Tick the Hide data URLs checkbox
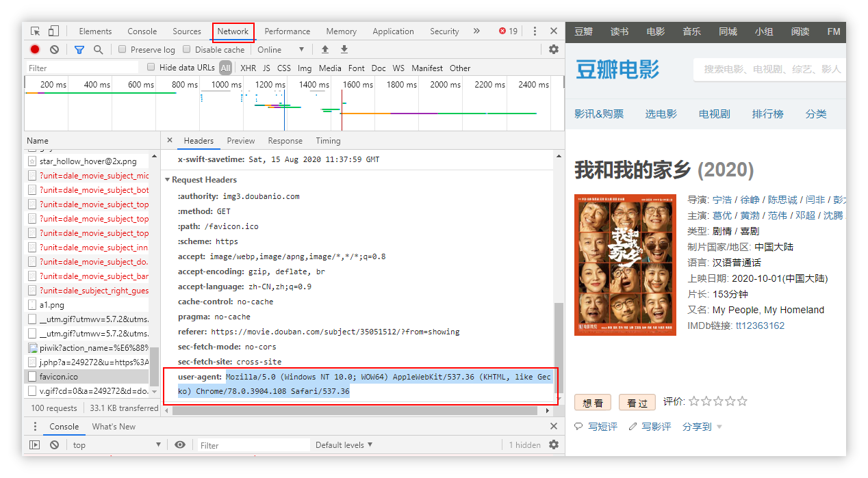Viewport: 868px width, 478px height. pos(151,68)
